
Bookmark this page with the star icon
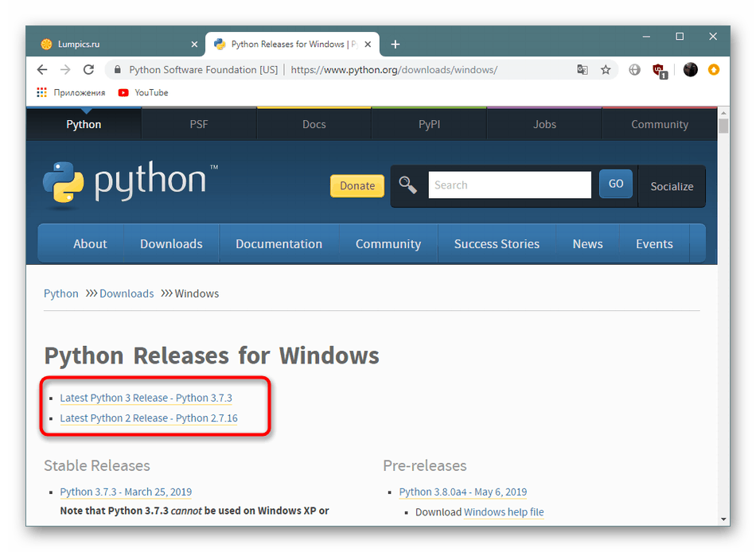coord(606,70)
